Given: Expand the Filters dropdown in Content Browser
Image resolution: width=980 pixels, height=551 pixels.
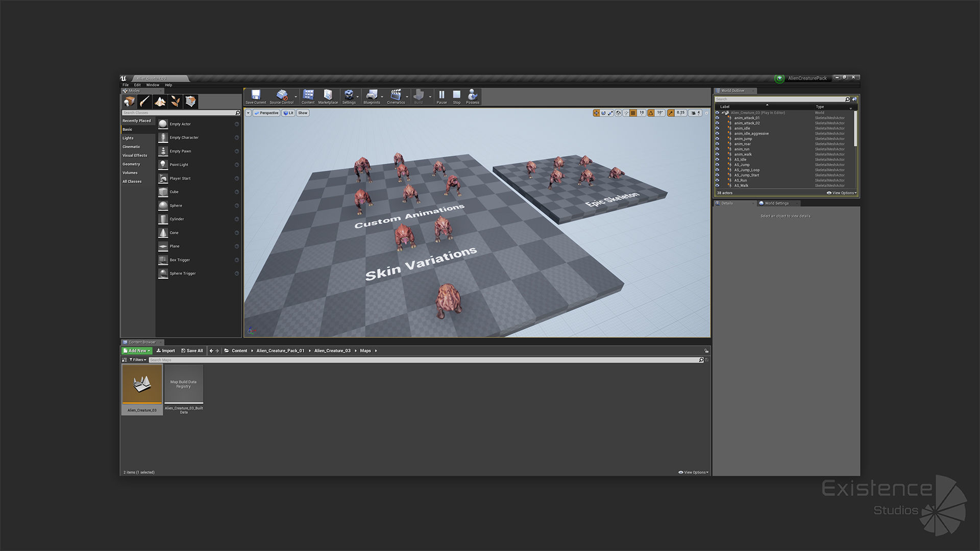Looking at the screenshot, I should click(x=138, y=360).
